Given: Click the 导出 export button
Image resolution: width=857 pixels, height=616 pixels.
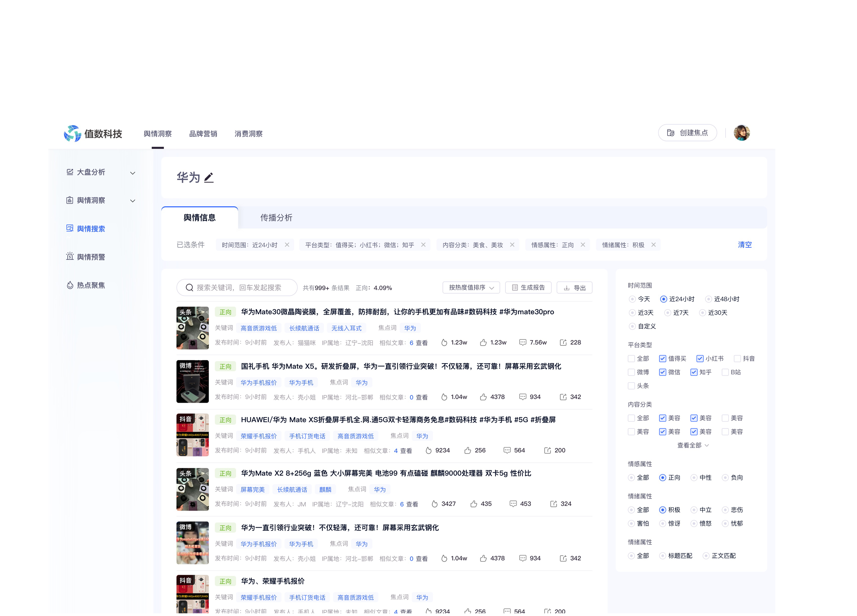Looking at the screenshot, I should pyautogui.click(x=574, y=288).
